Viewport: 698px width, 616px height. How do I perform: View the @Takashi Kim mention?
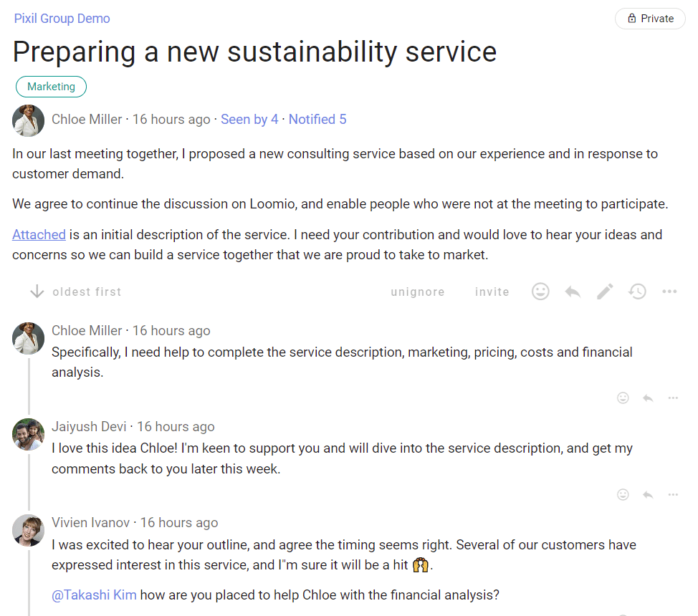point(95,595)
